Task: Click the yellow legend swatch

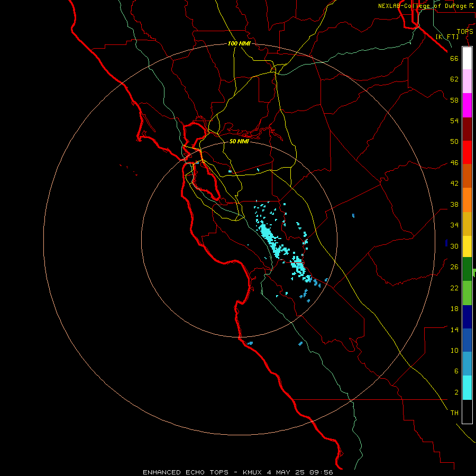Action: pyautogui.click(x=467, y=246)
